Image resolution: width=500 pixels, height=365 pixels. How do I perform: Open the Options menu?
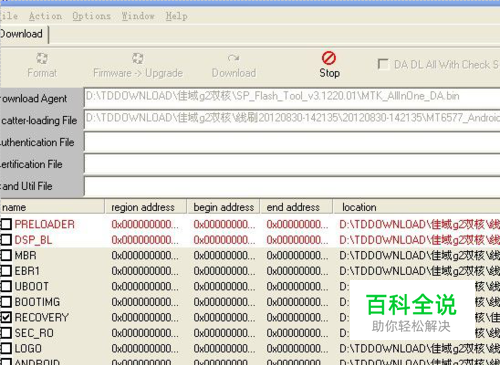pos(91,16)
